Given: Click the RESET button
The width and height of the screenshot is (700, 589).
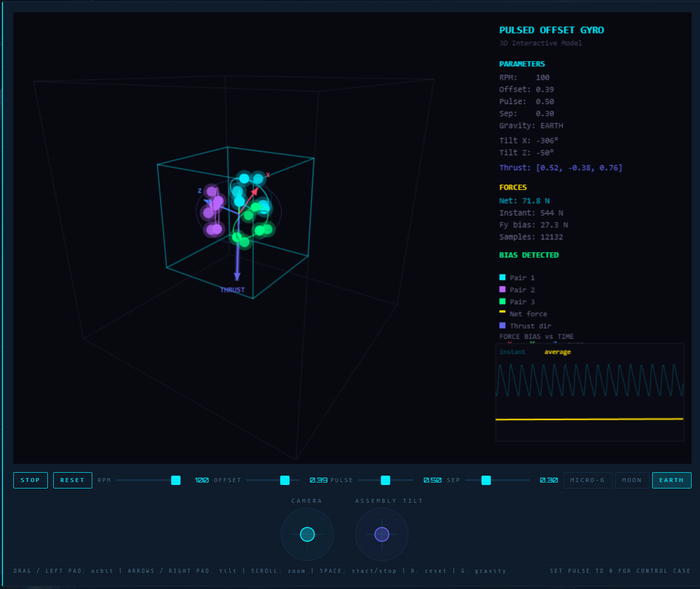Looking at the screenshot, I should tap(73, 480).
